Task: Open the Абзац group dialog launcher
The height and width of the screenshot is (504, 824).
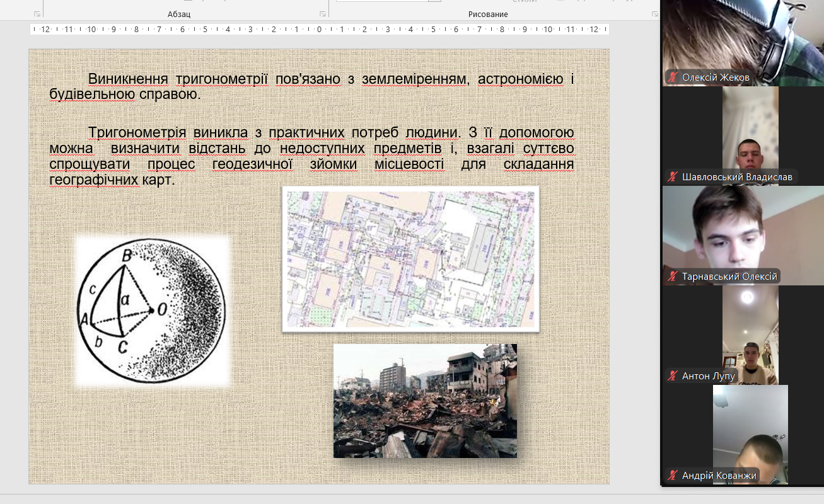Action: point(323,14)
